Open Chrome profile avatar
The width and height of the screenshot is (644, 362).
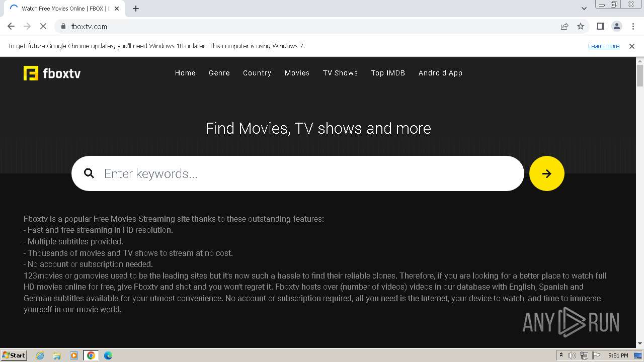617,26
